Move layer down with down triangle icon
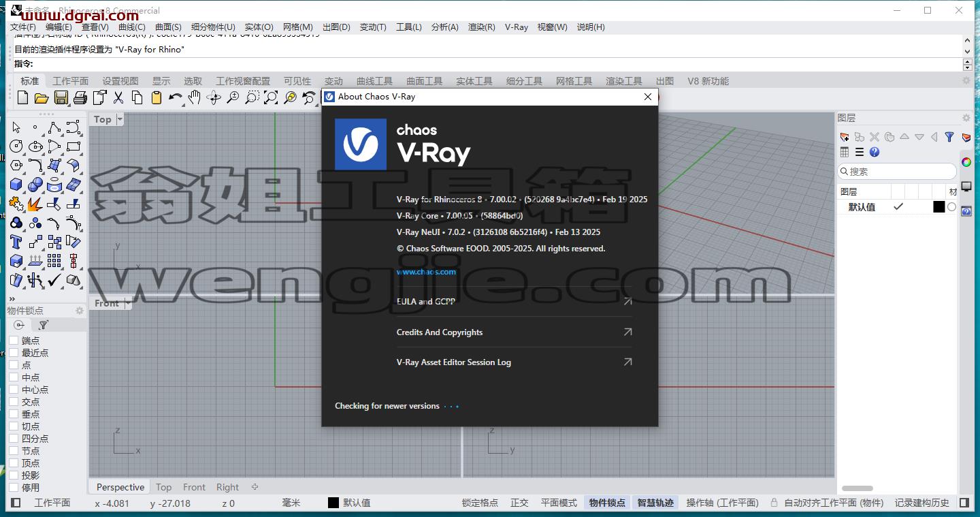The height and width of the screenshot is (517, 980). point(919,137)
